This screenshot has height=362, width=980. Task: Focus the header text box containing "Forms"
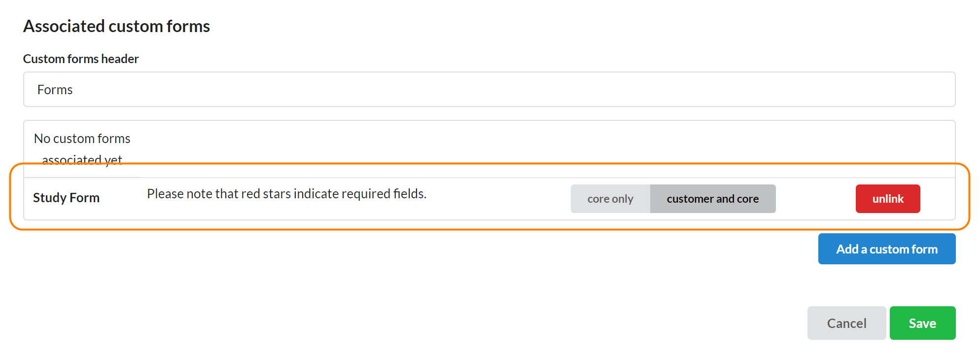489,89
